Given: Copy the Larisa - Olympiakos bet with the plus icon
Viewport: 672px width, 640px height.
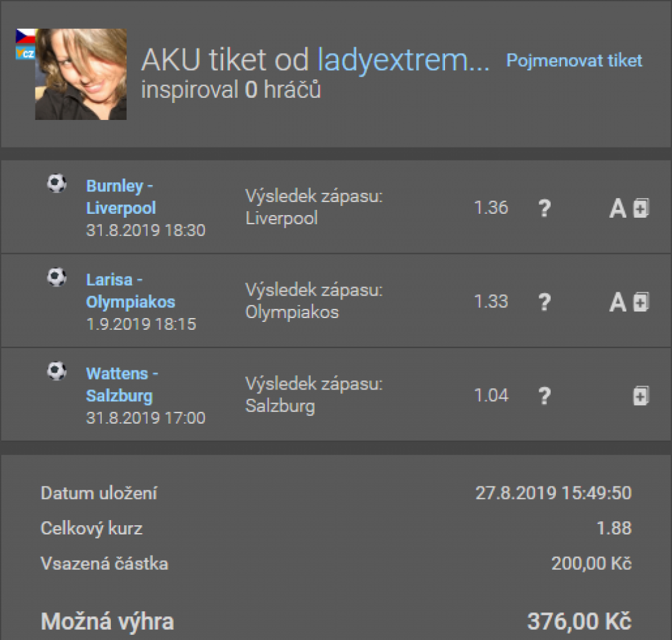Looking at the screenshot, I should (x=640, y=302).
